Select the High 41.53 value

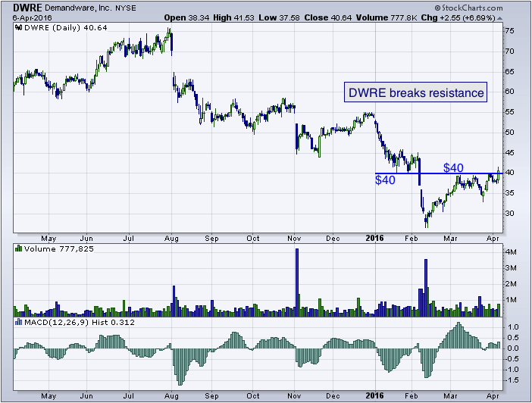233,17
